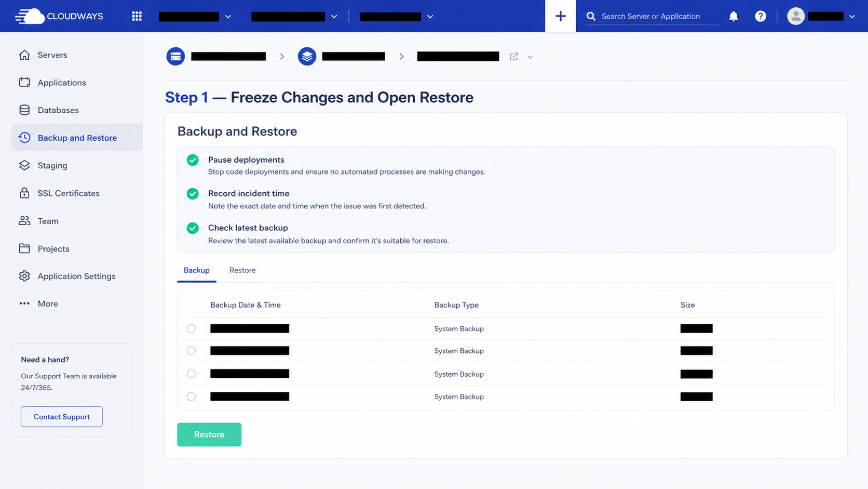Click the plus add button
This screenshot has height=489, width=868.
(560, 16)
